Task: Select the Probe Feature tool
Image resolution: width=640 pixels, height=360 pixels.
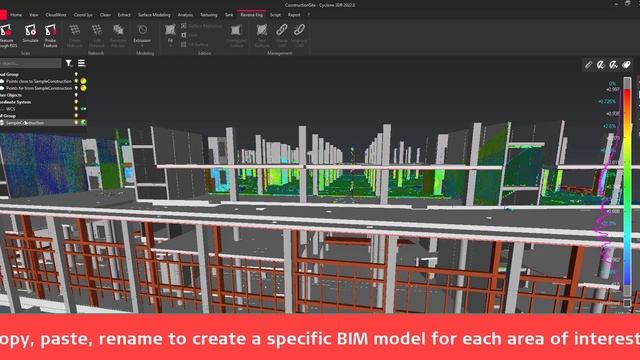Action: point(51,36)
